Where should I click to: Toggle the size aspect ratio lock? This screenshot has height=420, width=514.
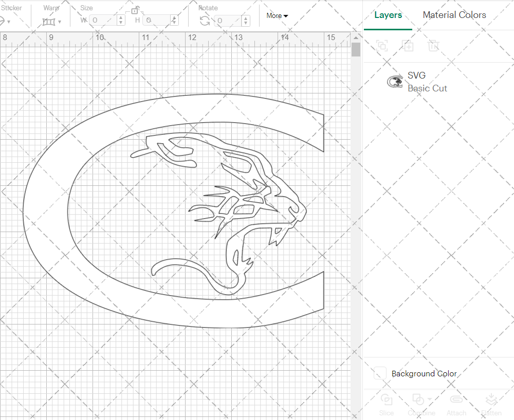point(135,10)
